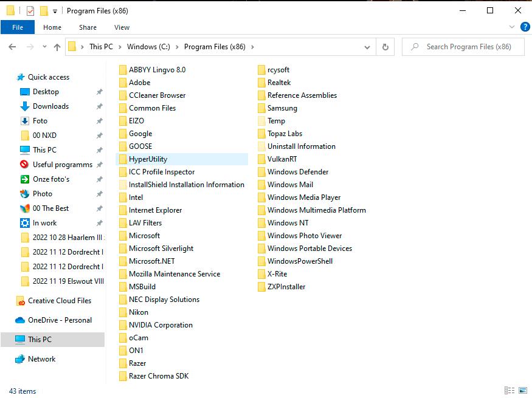Refresh the Program Files (x86) folder view

[x=385, y=47]
